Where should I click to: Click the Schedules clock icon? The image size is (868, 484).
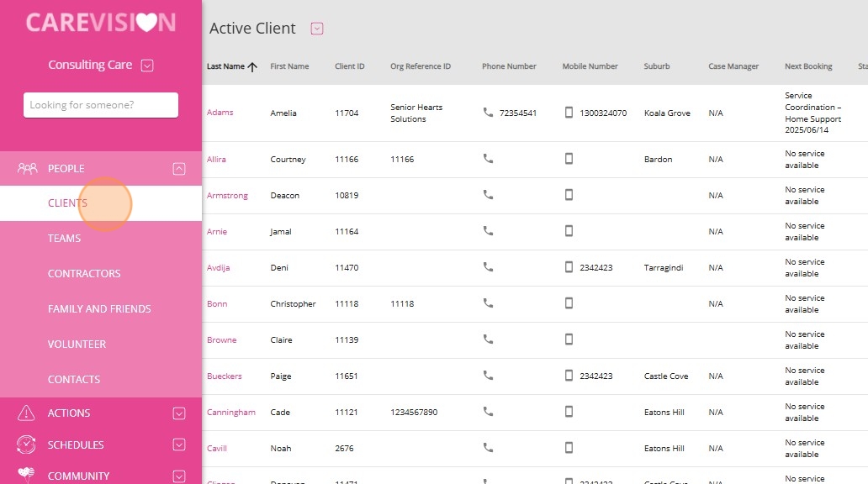(x=26, y=445)
